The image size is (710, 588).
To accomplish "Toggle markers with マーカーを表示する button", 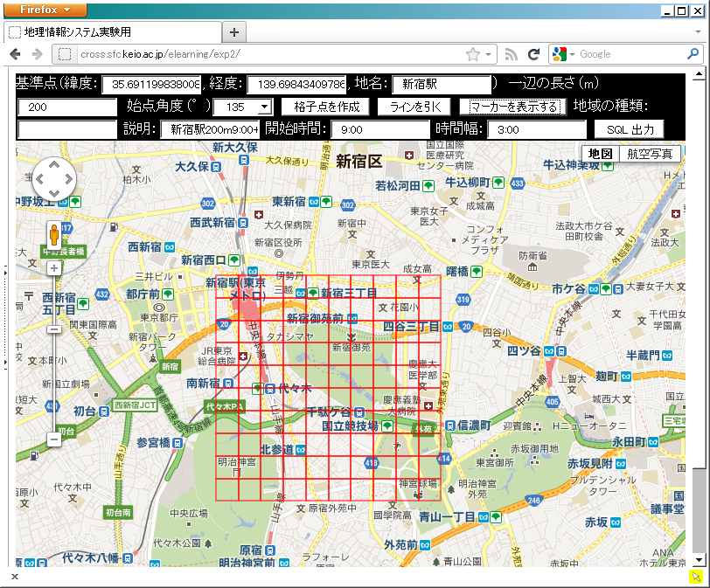I will 513,107.
